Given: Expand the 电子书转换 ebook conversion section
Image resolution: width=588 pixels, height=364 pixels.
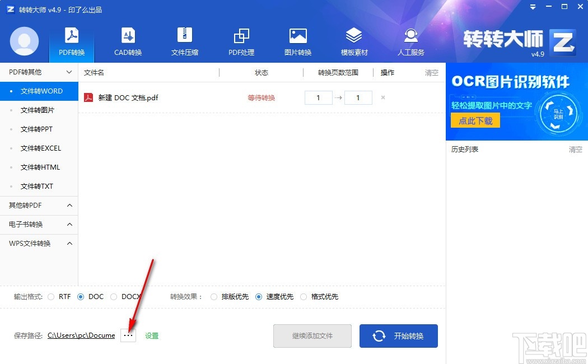Looking at the screenshot, I should tap(39, 224).
